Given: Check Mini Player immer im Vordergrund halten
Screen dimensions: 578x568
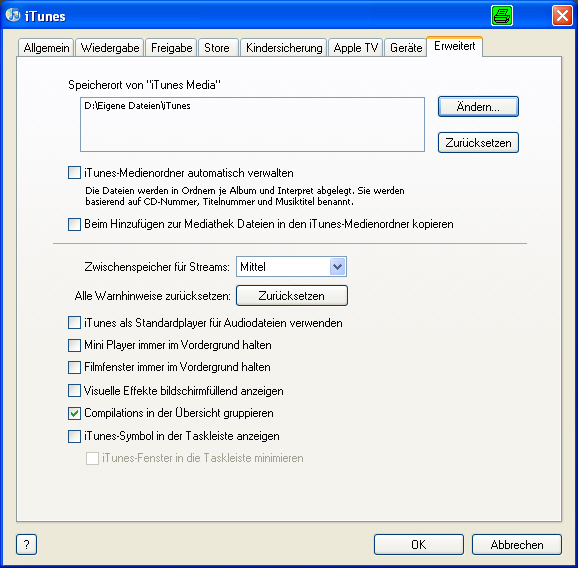Looking at the screenshot, I should 74,345.
